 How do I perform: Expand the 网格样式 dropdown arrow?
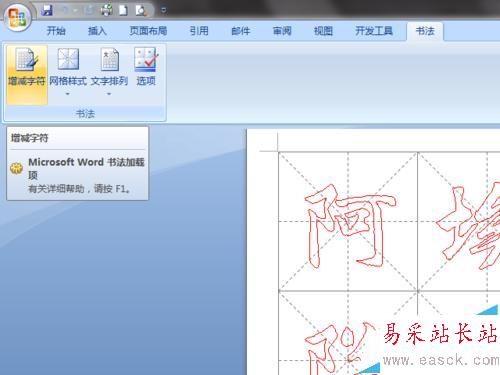pos(68,94)
